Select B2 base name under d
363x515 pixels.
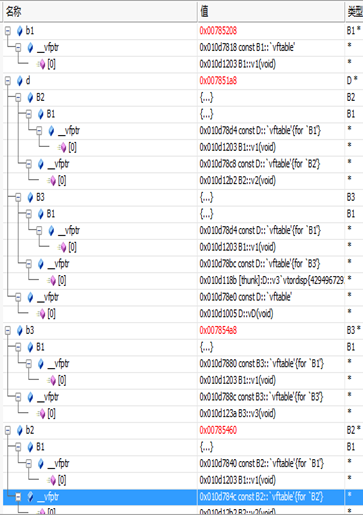[40, 98]
